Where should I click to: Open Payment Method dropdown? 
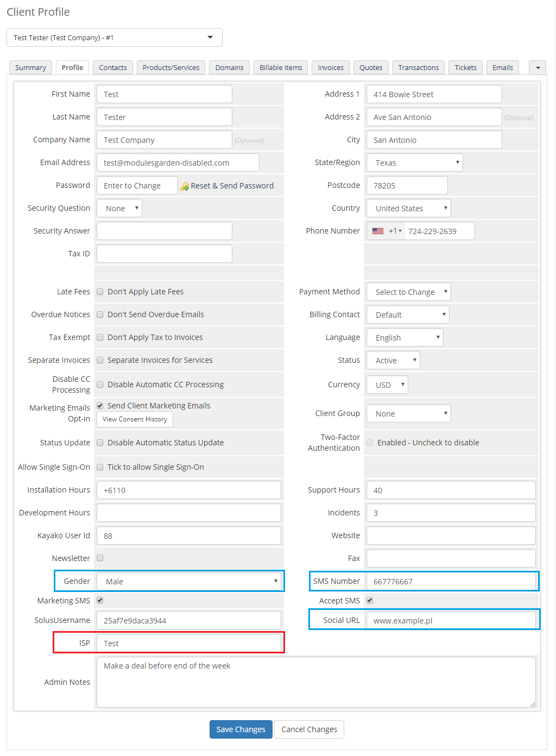[x=409, y=292]
